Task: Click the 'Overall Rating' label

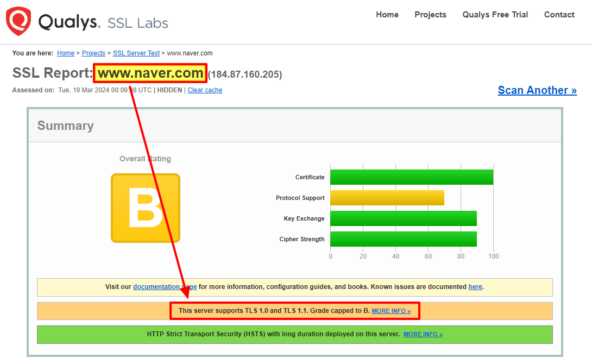Action: [x=146, y=159]
